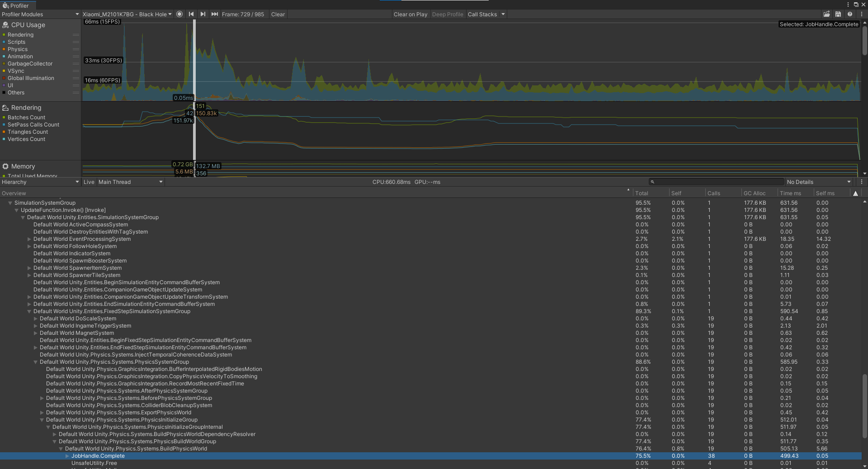Open hierarchy panel kebab options menu

862,182
